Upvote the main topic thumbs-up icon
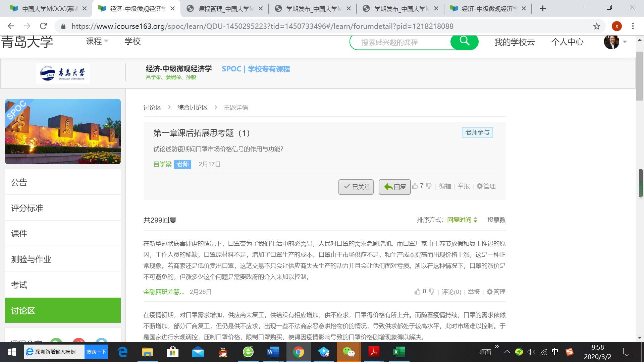This screenshot has height=362, width=644. coord(415,186)
